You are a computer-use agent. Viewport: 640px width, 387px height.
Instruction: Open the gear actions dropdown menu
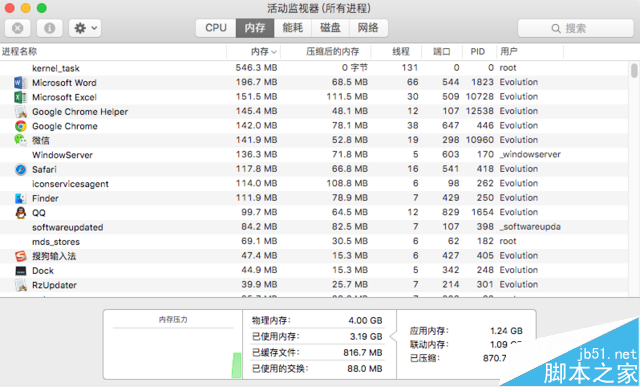coord(85,28)
